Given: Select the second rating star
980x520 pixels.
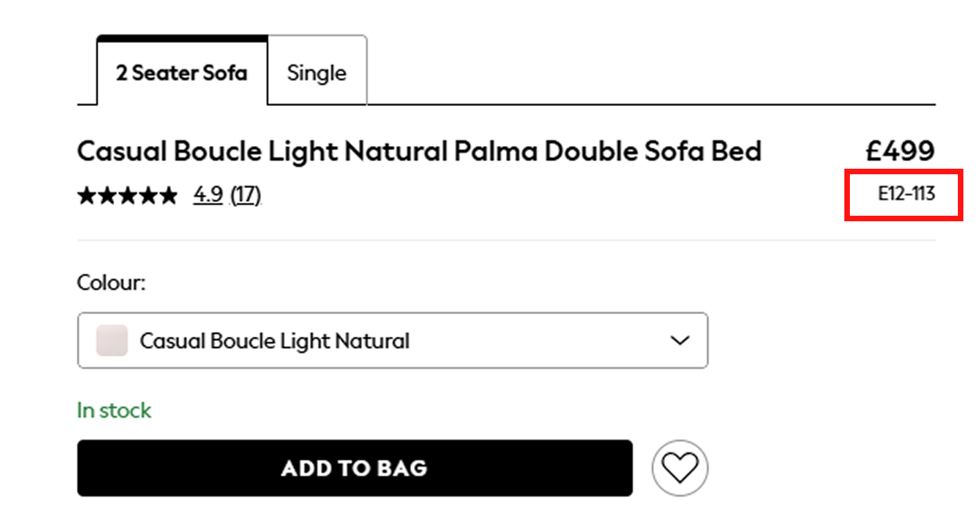Looking at the screenshot, I should click(107, 195).
